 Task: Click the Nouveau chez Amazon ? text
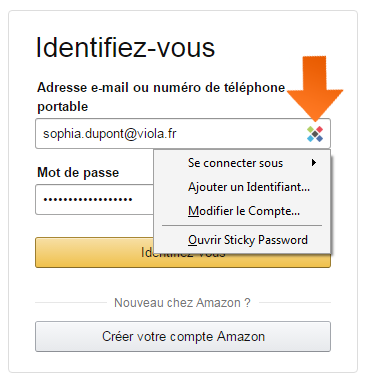pyautogui.click(x=182, y=303)
